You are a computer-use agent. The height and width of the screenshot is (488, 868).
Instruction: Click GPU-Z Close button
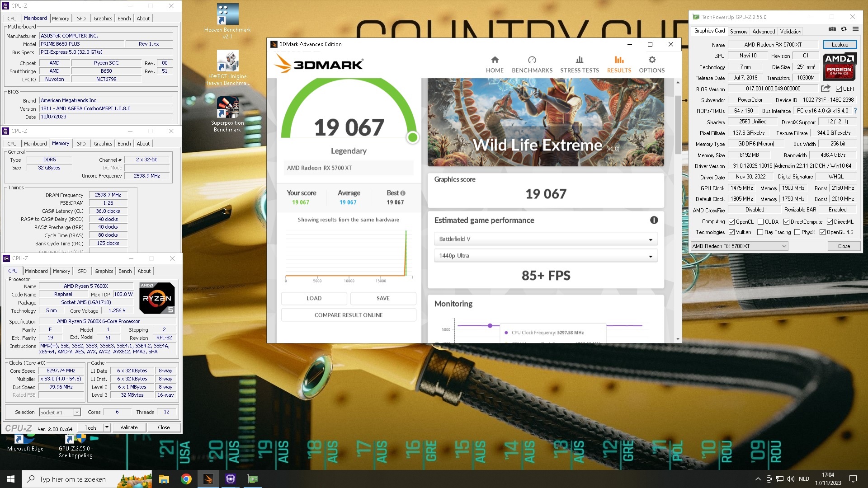coord(844,246)
